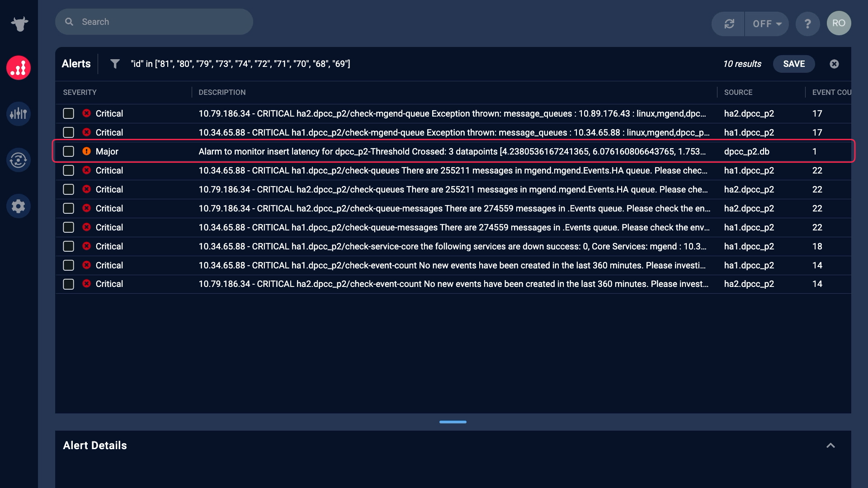
Task: Click the Alert Details heading
Action: [x=95, y=446]
